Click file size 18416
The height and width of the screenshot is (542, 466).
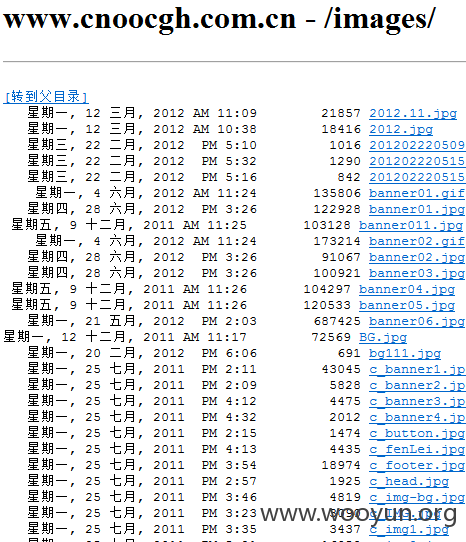[x=341, y=129]
